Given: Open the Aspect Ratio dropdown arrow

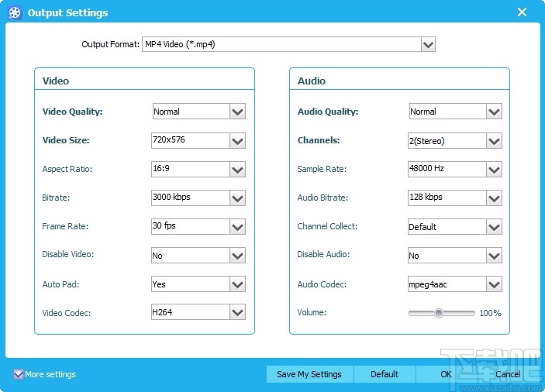Looking at the screenshot, I should pyautogui.click(x=238, y=170).
